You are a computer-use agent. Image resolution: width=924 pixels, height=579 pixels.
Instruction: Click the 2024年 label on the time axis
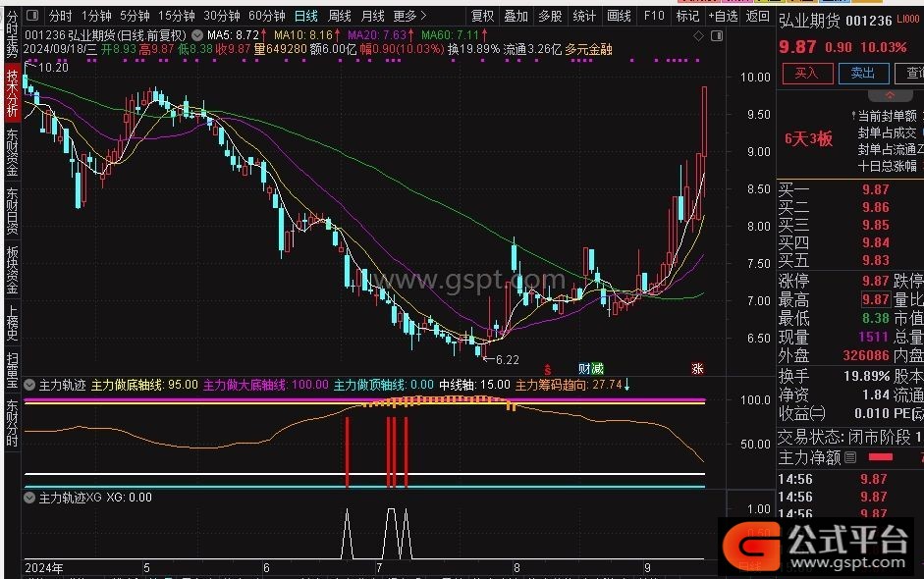point(44,568)
